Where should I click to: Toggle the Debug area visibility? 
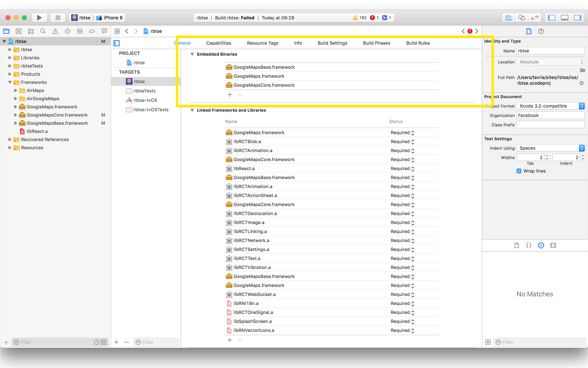[564, 18]
